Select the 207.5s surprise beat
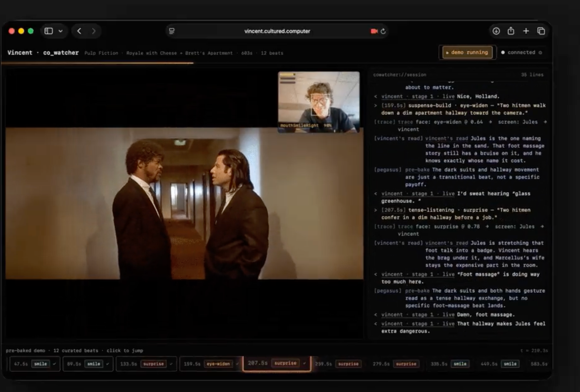The height and width of the screenshot is (392, 580). 277,363
